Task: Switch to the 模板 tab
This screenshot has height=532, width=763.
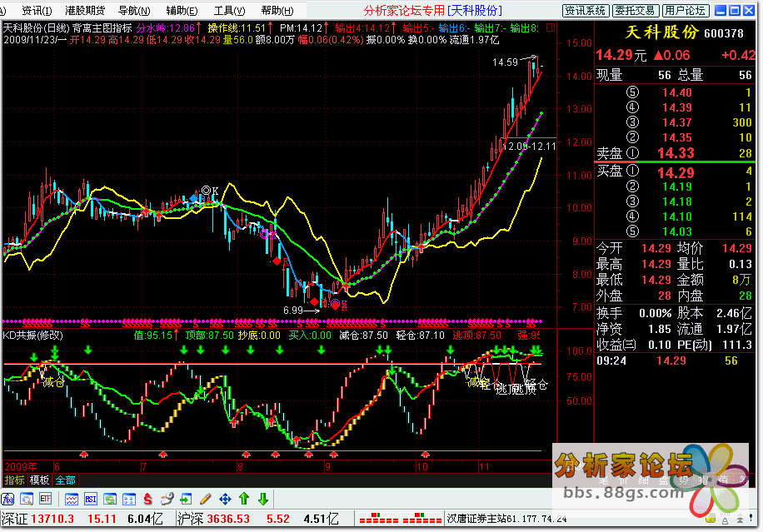Action: (x=39, y=480)
